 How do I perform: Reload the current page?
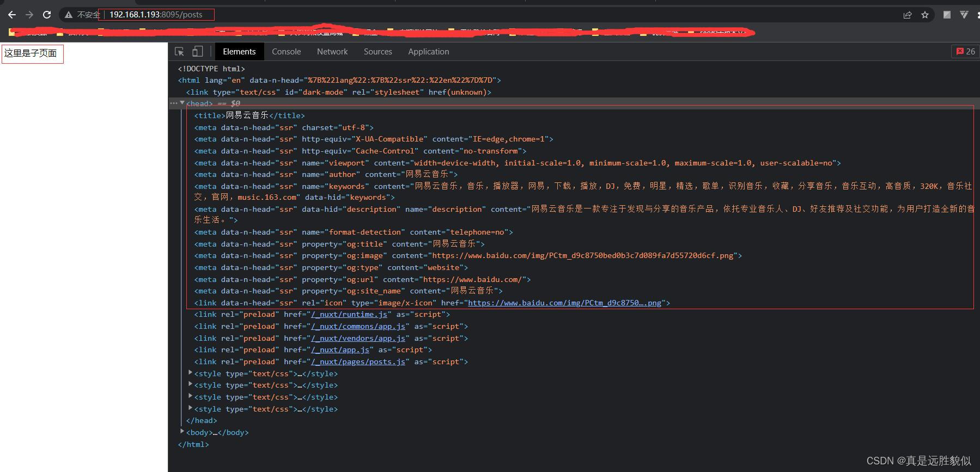pyautogui.click(x=47, y=15)
